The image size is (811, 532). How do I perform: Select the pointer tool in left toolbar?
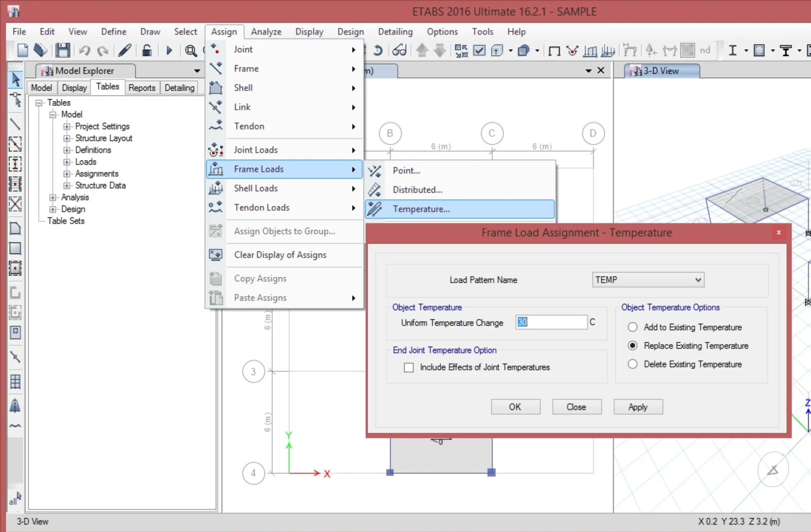[x=15, y=79]
